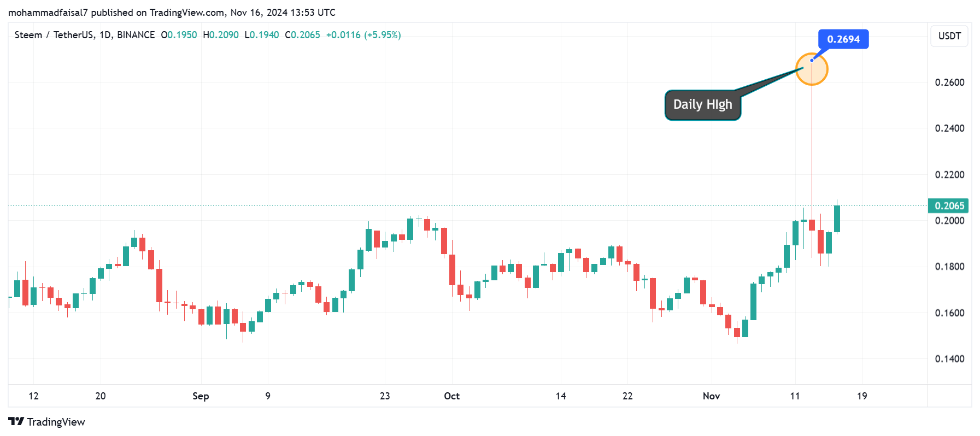
Task: Click the 19 date label on time axis
Action: [862, 396]
